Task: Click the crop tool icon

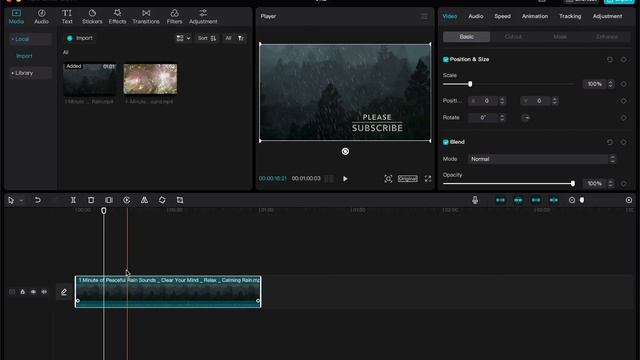Action: pyautogui.click(x=180, y=200)
